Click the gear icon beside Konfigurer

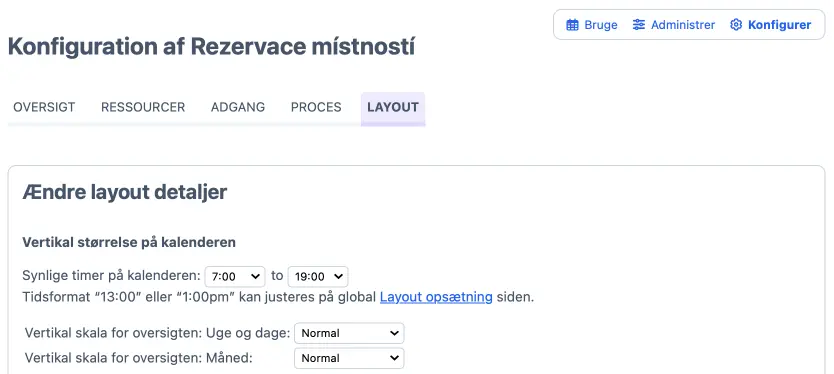[736, 25]
